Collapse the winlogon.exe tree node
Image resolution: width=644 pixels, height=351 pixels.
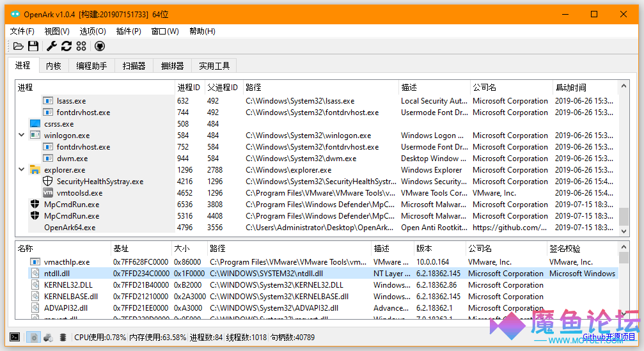[x=21, y=135]
